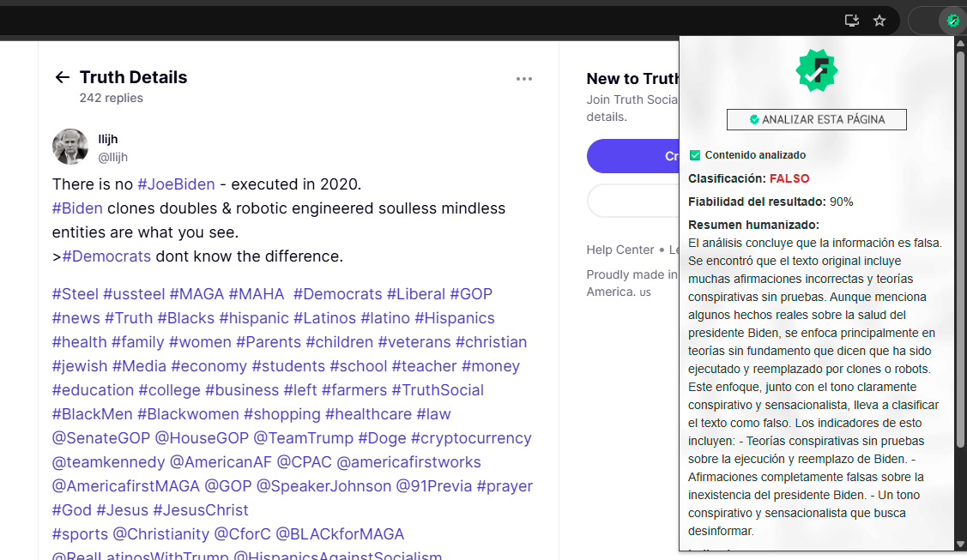Open the #ussteel hashtag

pos(134,294)
